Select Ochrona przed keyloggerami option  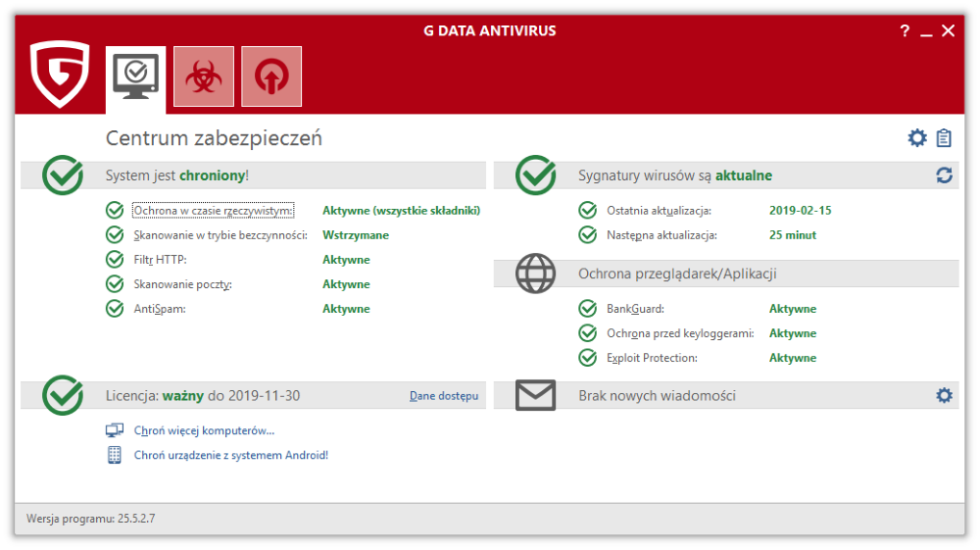[x=680, y=333]
